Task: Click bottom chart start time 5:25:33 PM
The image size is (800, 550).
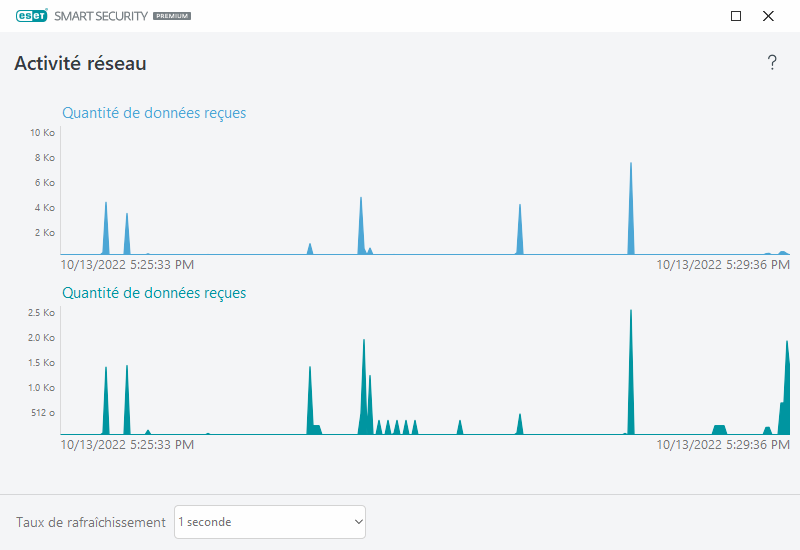Action: [127, 445]
